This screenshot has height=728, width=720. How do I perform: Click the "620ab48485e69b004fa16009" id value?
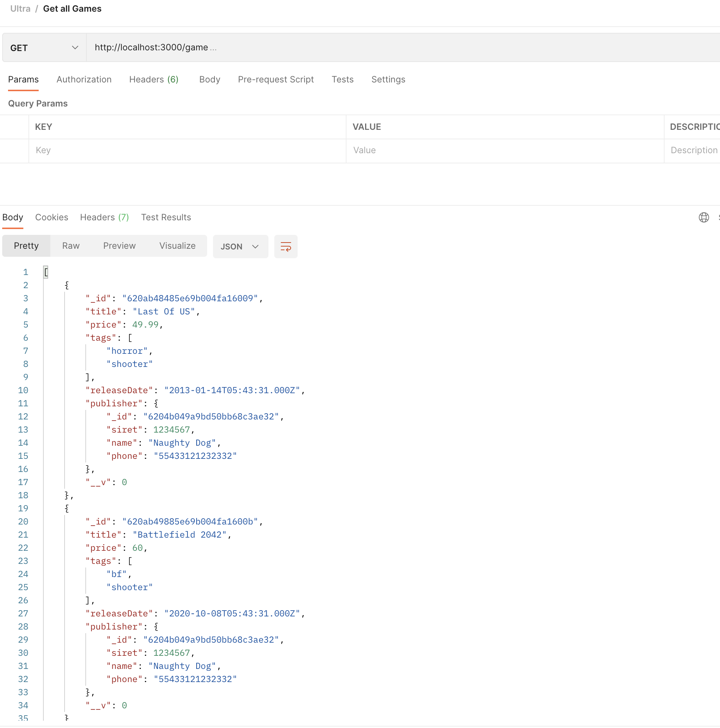[190, 298]
